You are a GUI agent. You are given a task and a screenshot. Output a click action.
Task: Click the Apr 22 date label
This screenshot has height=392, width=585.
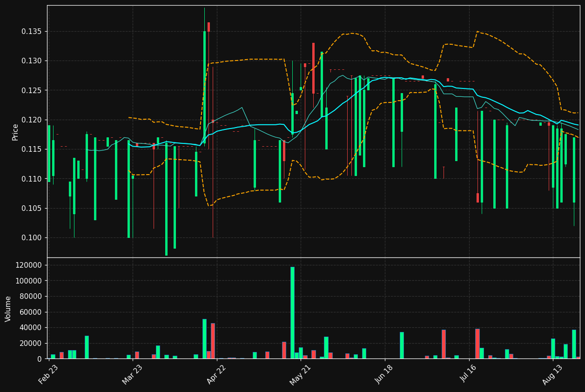pyautogui.click(x=216, y=374)
